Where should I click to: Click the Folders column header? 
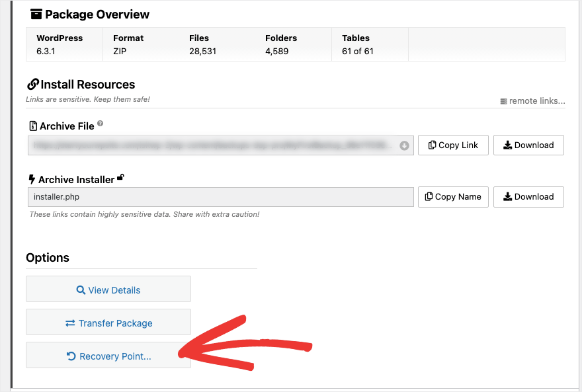(x=281, y=38)
